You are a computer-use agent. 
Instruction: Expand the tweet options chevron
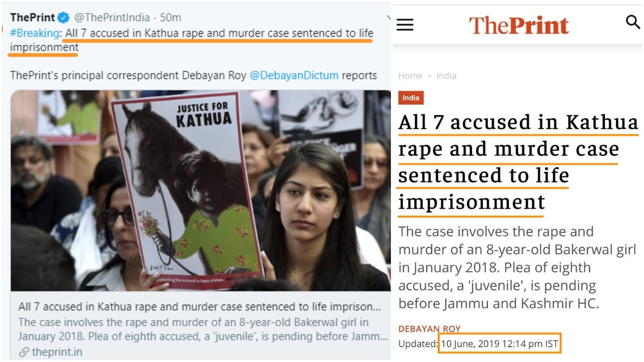tap(388, 18)
